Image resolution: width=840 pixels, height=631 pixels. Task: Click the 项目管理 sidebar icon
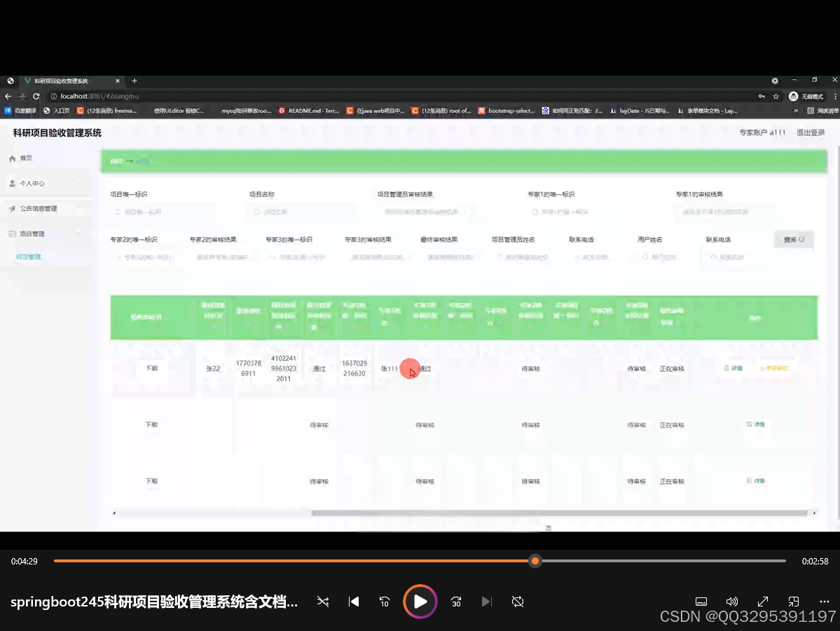(12, 232)
